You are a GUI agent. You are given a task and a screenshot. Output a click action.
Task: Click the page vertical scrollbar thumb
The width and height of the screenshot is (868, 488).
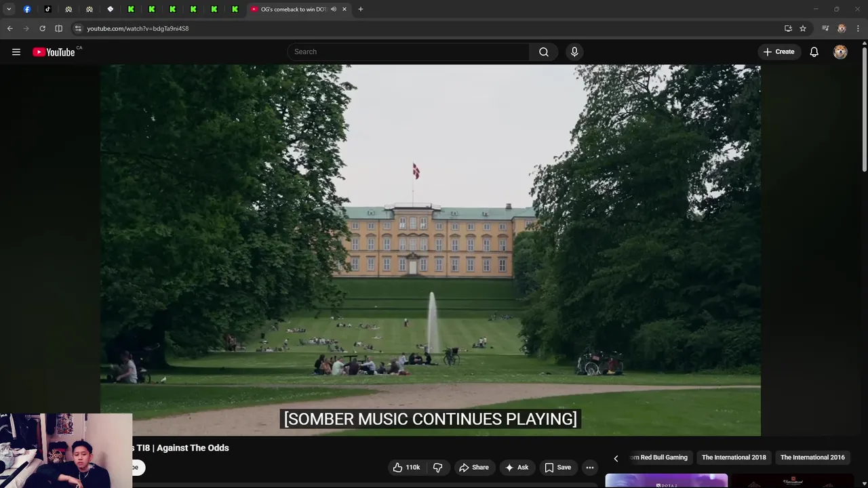coord(864,110)
